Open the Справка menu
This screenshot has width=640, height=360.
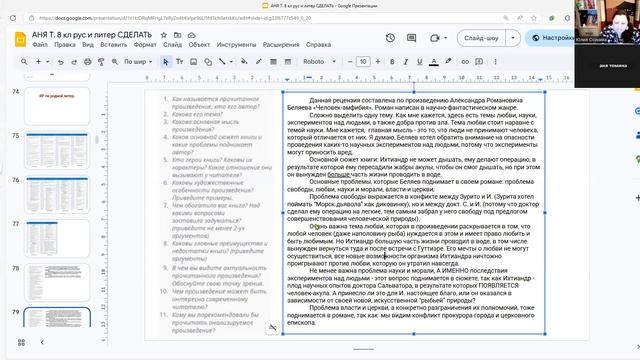point(318,44)
